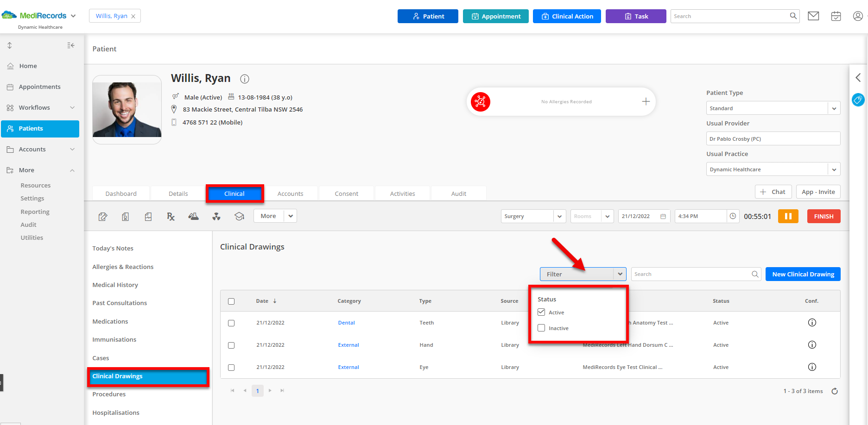This screenshot has height=425, width=868.
Task: Pause the consultation timer
Action: [x=788, y=216]
